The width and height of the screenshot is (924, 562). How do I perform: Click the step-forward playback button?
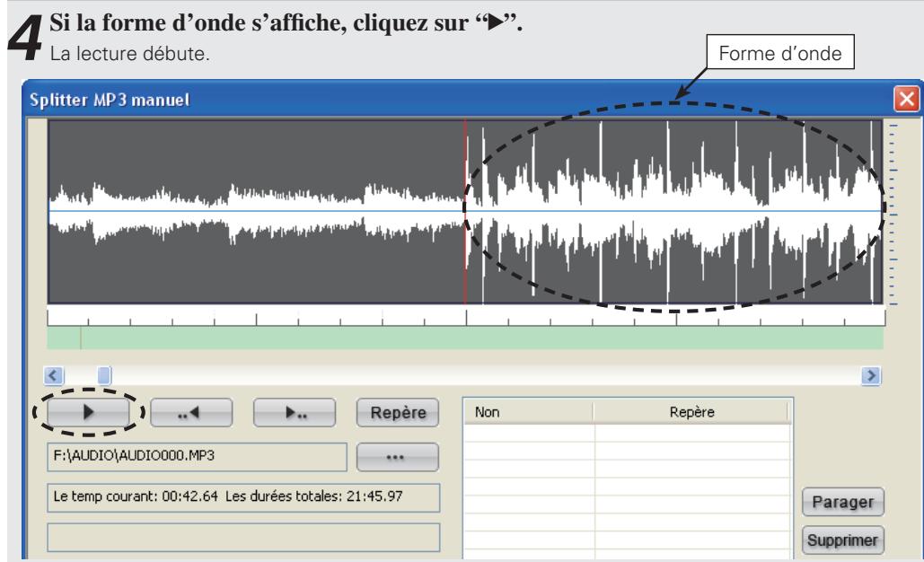[x=295, y=412]
